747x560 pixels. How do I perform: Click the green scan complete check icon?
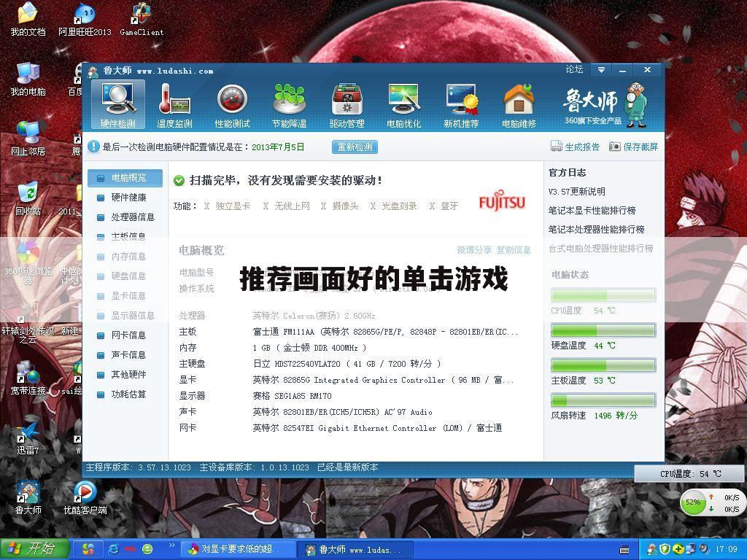179,181
